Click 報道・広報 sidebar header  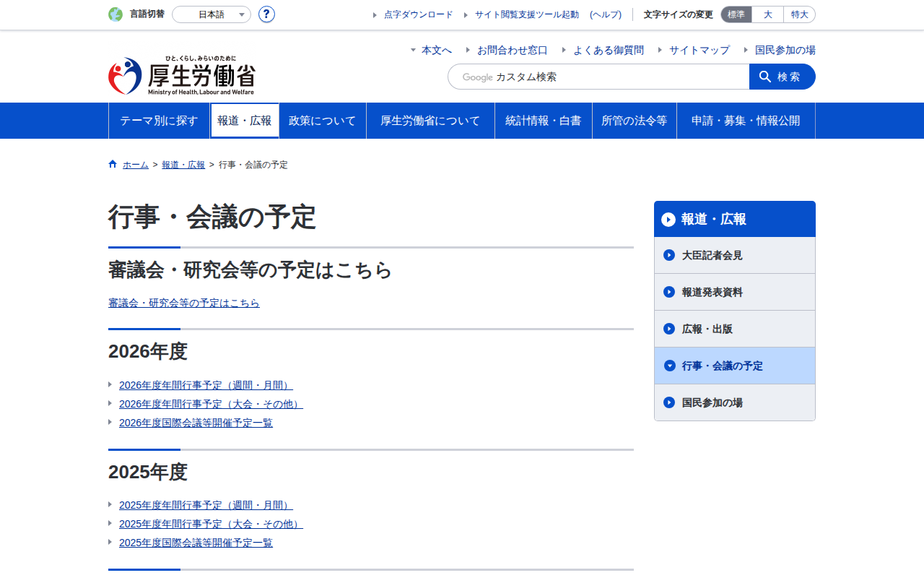pos(735,219)
